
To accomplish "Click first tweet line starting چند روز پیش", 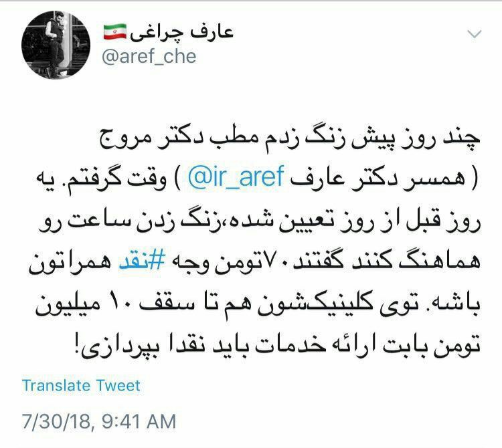I will [x=290, y=138].
